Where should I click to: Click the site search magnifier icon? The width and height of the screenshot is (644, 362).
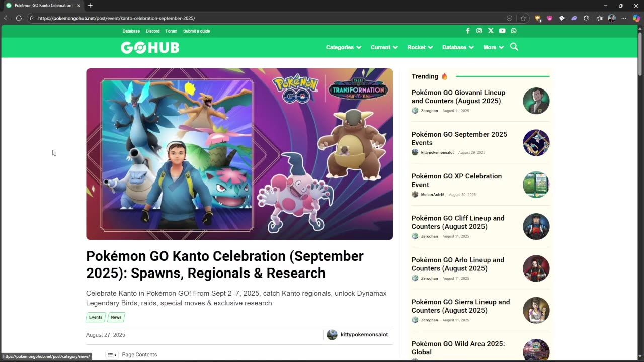[x=514, y=47]
